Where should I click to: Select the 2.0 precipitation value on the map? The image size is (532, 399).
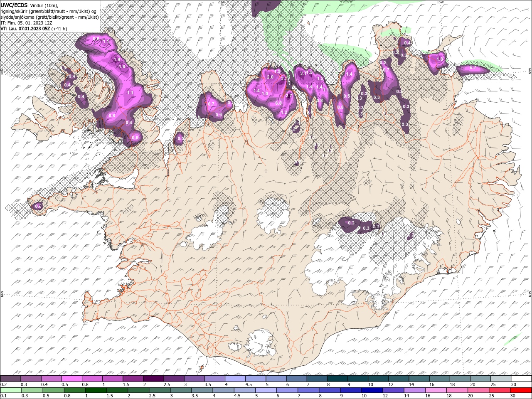(x=270, y=77)
